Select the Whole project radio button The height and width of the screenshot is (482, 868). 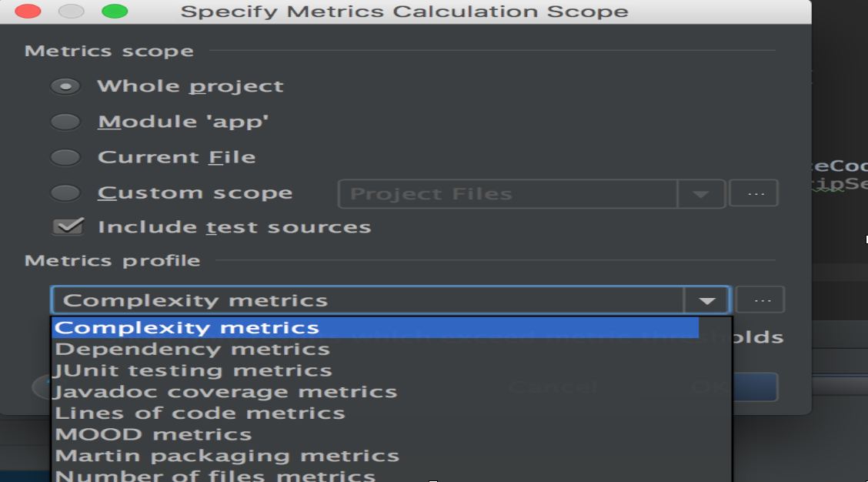pos(65,86)
